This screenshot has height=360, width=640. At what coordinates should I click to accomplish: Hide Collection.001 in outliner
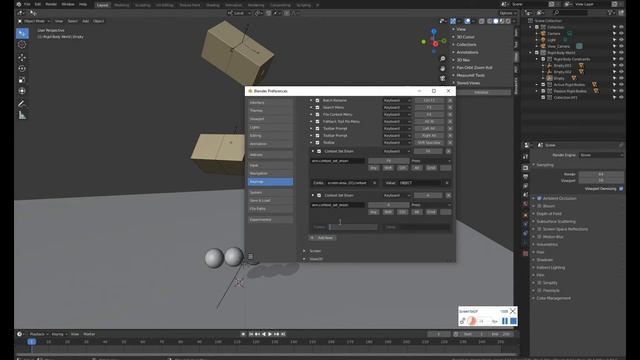(621, 98)
